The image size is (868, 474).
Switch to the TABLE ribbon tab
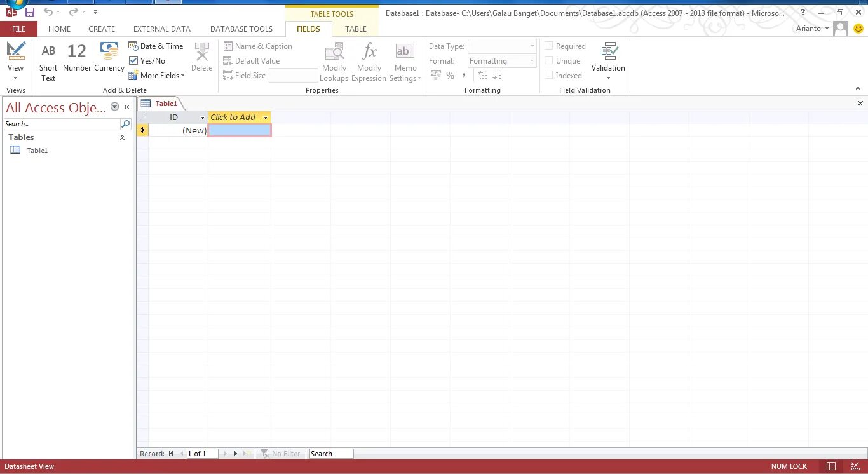(355, 29)
